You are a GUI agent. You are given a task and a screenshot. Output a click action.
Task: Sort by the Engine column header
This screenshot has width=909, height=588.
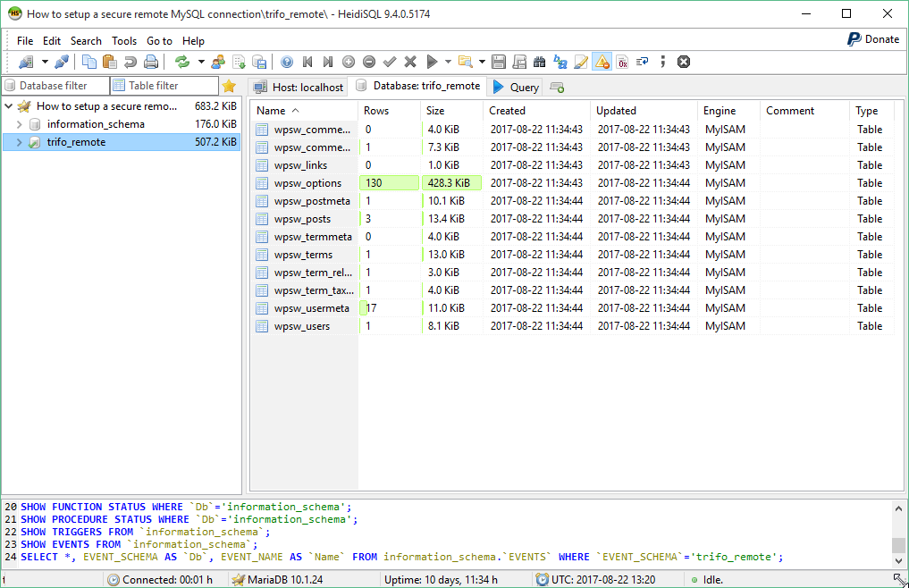tap(728, 111)
